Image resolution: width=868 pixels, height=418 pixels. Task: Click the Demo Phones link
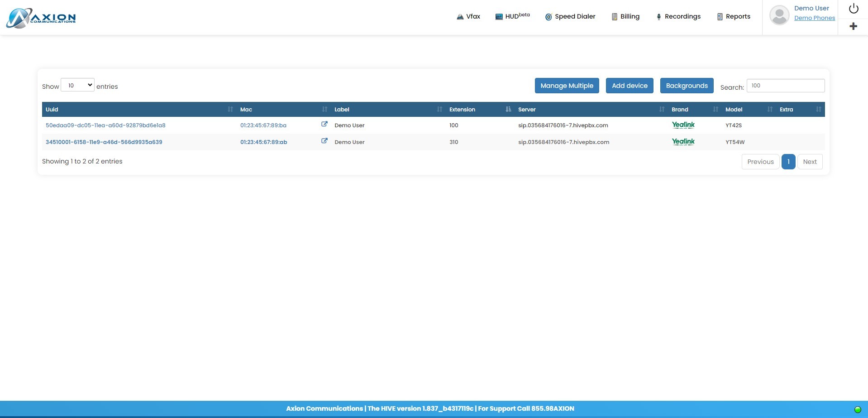pyautogui.click(x=815, y=18)
